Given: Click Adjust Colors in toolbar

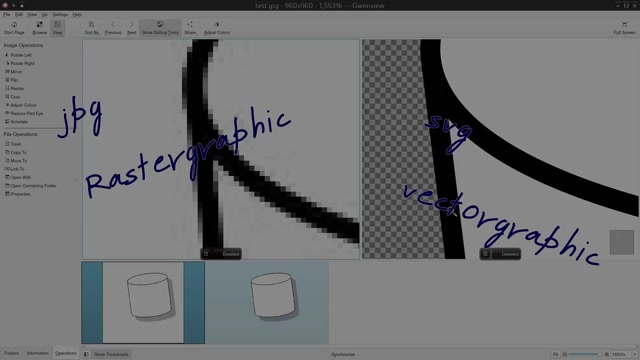Looking at the screenshot, I should coord(217,28).
